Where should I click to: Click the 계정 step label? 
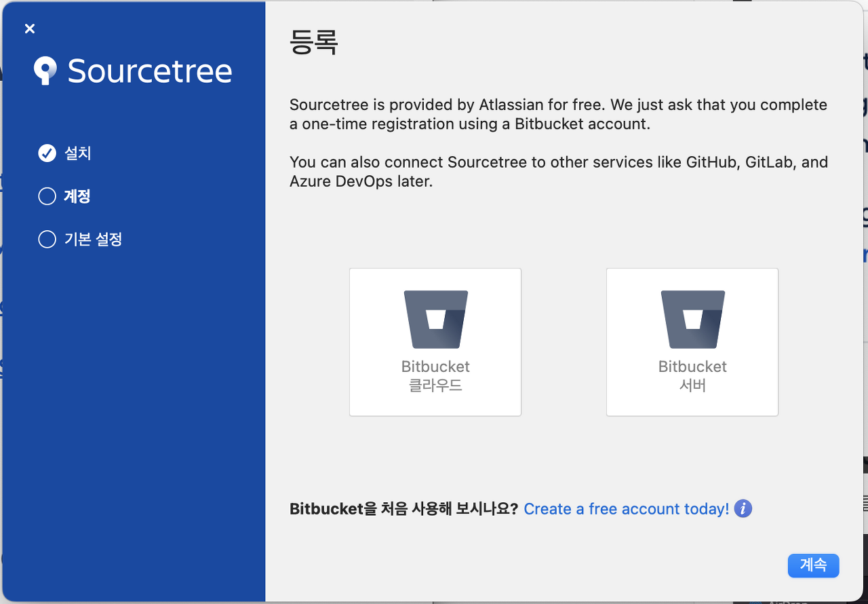[x=77, y=196]
